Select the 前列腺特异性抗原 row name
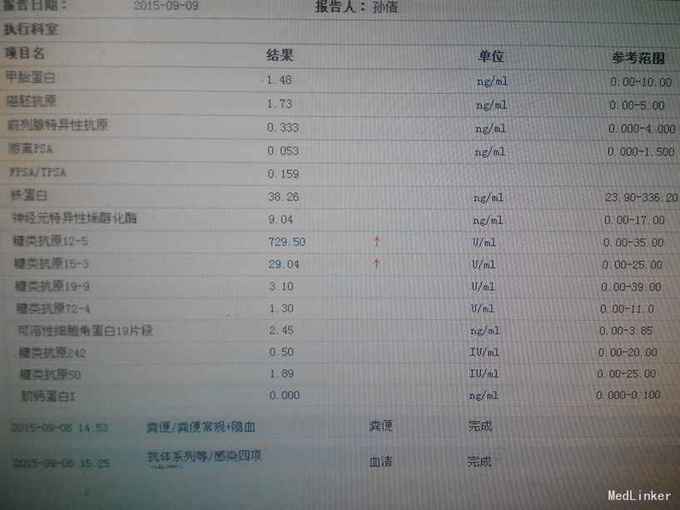680x510 pixels. tap(57, 125)
